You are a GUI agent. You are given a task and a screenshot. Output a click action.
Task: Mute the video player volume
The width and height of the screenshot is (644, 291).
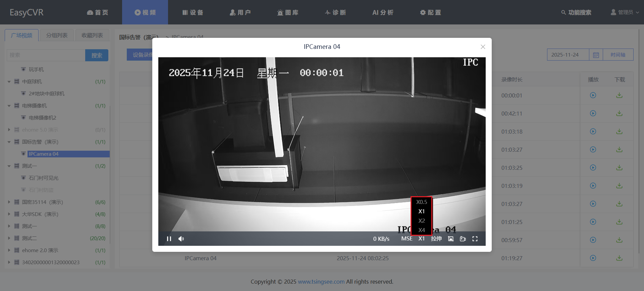181,239
